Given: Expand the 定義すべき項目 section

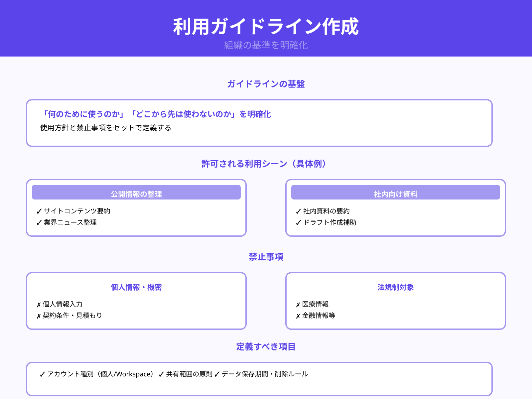Looking at the screenshot, I should coord(266,347).
